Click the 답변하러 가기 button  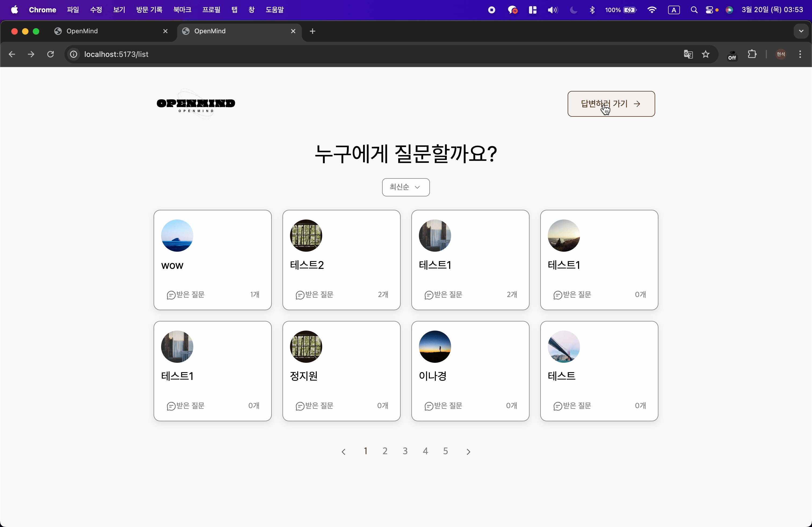point(611,104)
